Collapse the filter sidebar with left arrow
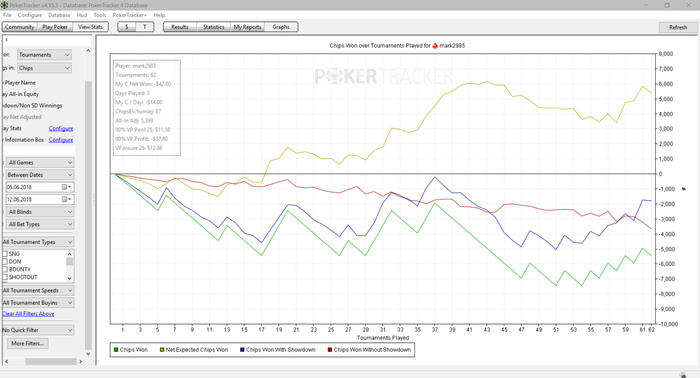This screenshot has width=700, height=378. [6, 40]
